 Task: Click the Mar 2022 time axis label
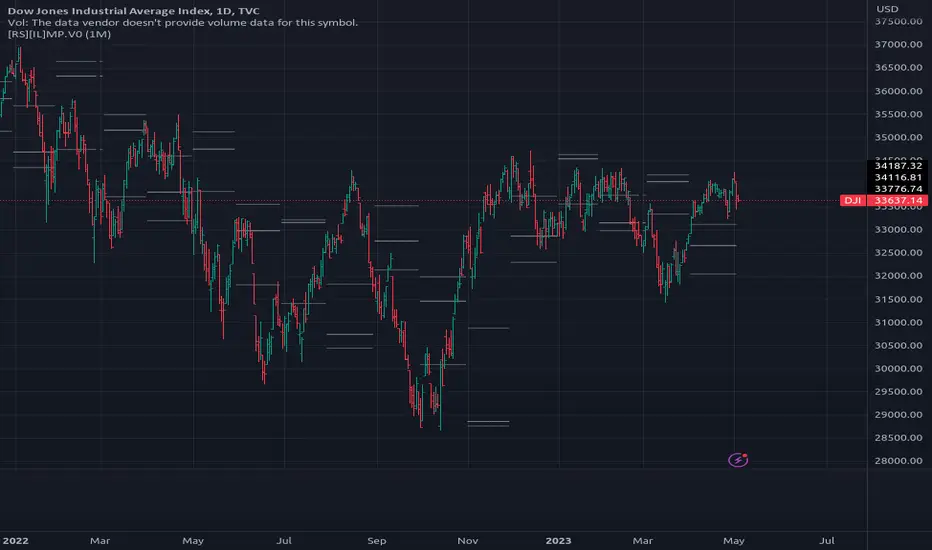click(100, 540)
